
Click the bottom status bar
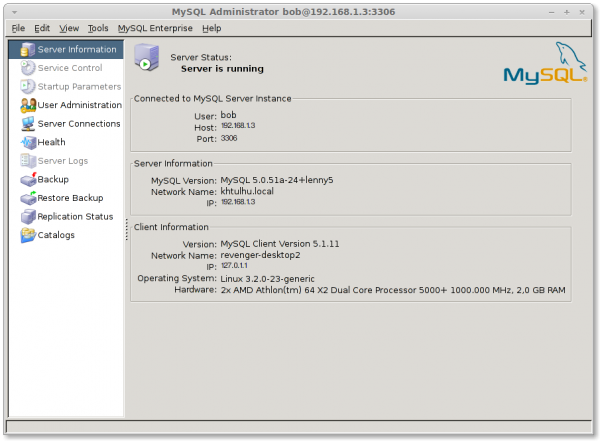pyautogui.click(x=299, y=427)
